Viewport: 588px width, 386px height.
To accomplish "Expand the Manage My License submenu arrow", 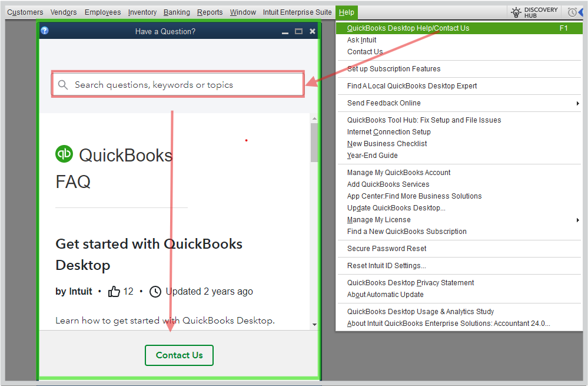I will point(578,220).
